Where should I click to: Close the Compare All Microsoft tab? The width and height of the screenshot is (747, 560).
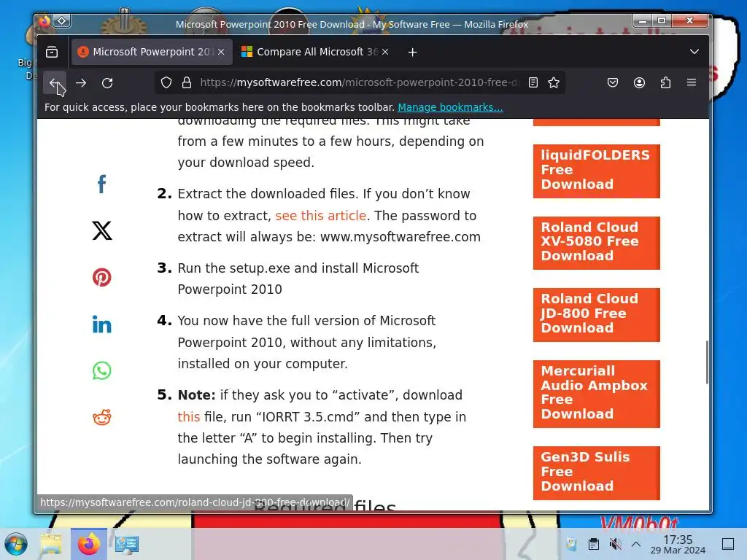pyautogui.click(x=385, y=52)
